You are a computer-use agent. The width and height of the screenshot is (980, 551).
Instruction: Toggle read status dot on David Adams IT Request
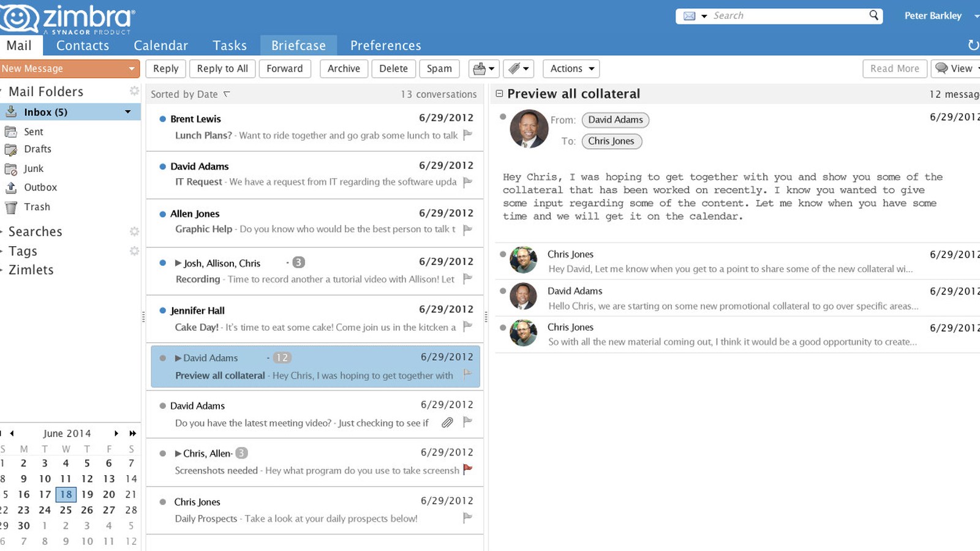pos(162,167)
